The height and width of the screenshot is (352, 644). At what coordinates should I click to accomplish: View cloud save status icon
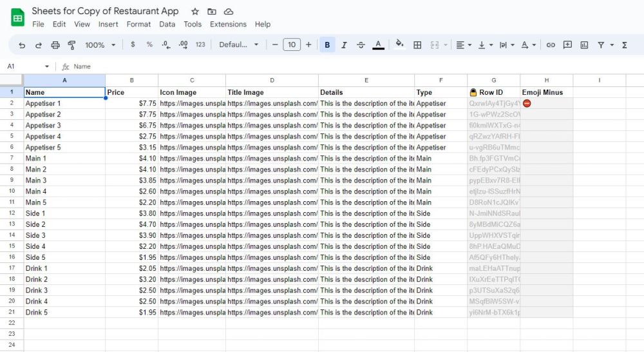pyautogui.click(x=229, y=12)
